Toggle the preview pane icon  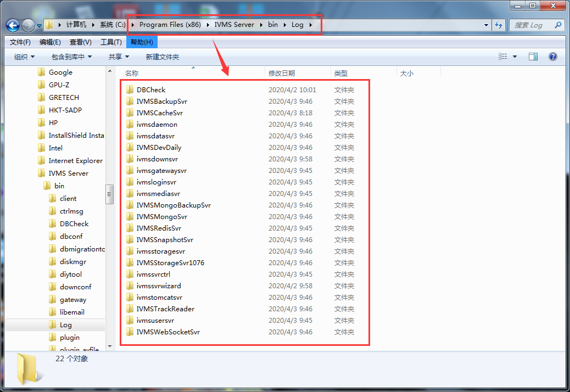coord(533,57)
